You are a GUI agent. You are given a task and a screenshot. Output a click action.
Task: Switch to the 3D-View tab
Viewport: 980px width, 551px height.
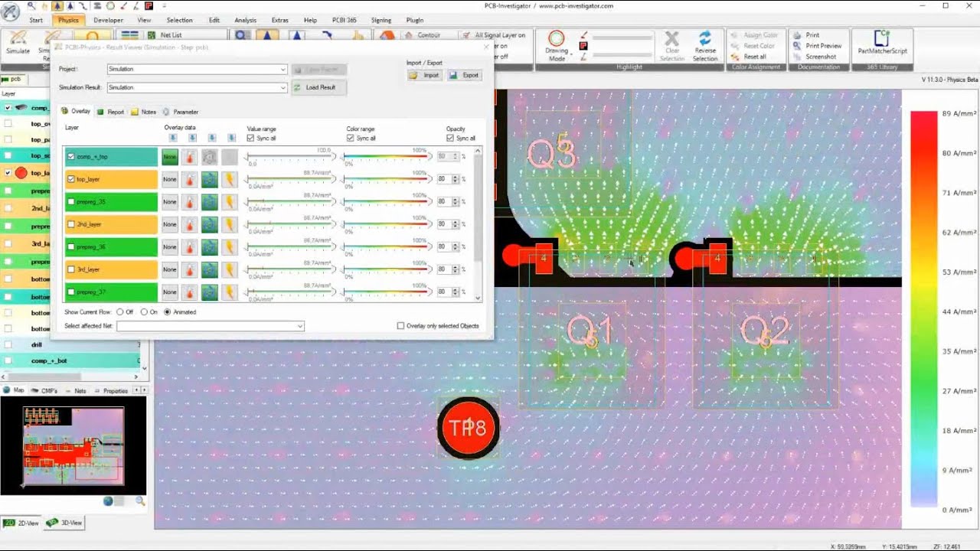[x=64, y=523]
